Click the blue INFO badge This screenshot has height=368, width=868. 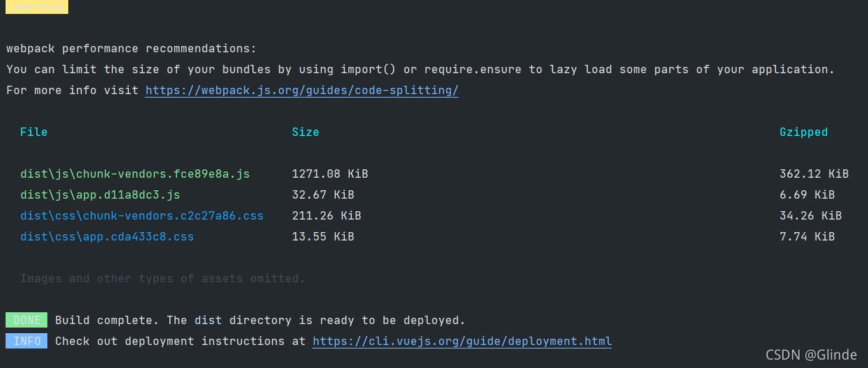[x=26, y=342]
